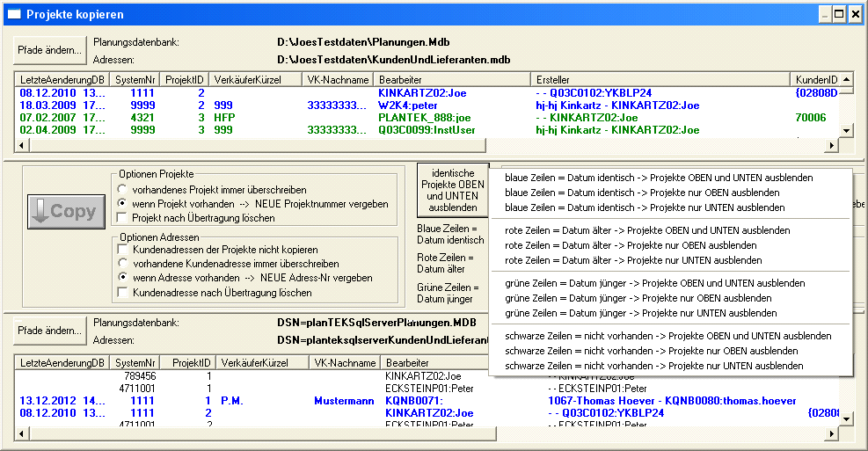868x451 pixels.
Task: Click the window title bar application icon
Action: (x=14, y=14)
